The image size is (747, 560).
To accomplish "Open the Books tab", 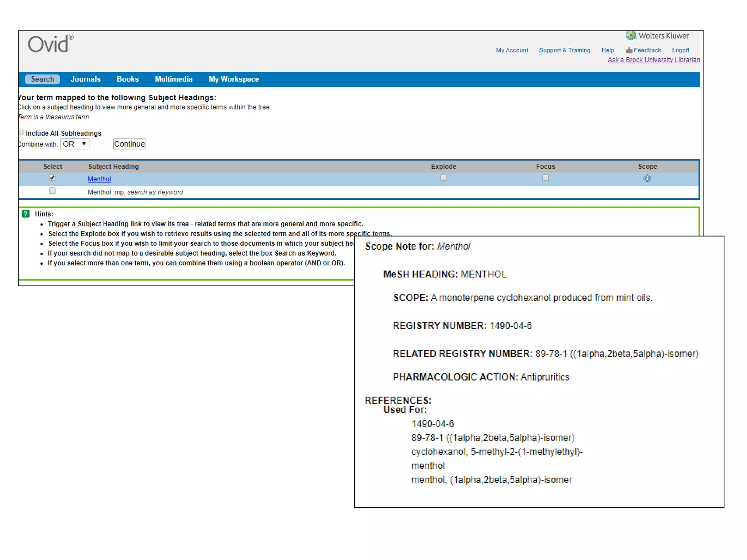I will [127, 79].
